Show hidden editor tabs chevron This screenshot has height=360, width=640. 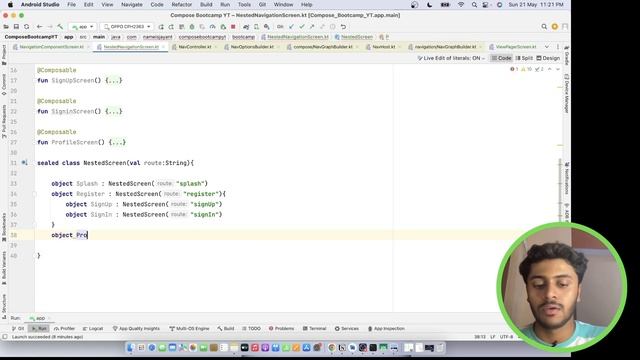(547, 47)
